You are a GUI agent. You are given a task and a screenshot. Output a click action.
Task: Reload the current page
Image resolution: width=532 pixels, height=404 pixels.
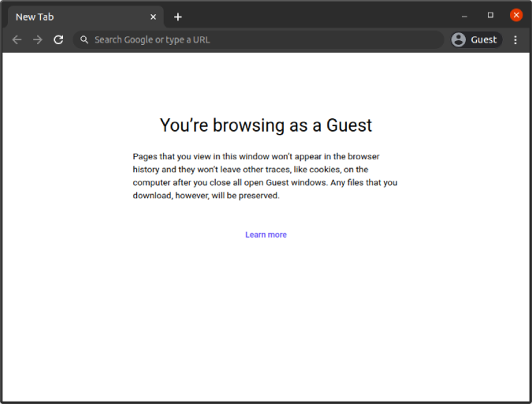[x=58, y=39]
